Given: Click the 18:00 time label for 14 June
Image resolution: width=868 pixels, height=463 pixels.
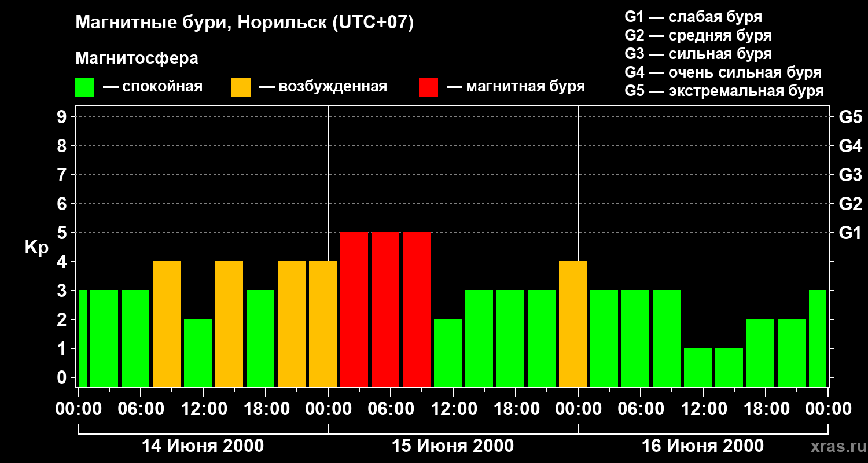Looking at the screenshot, I should (266, 409).
